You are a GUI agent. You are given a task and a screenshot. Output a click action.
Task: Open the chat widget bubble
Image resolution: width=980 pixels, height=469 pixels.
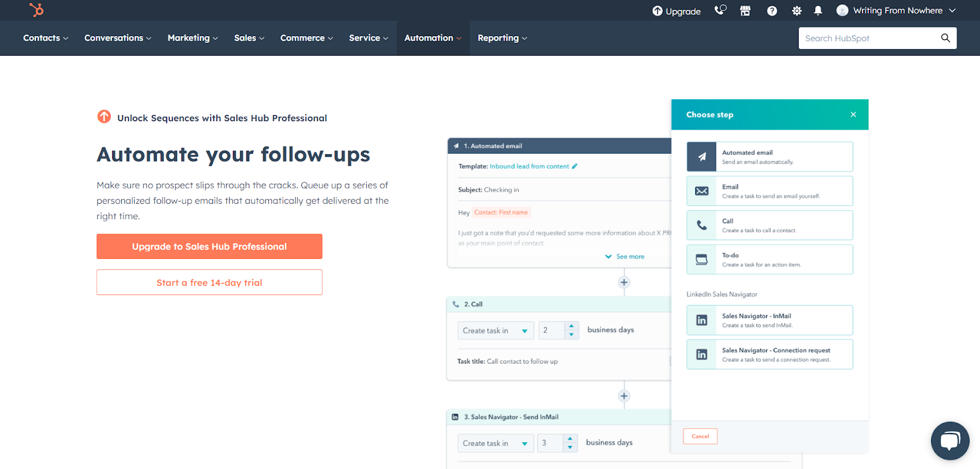click(950, 441)
